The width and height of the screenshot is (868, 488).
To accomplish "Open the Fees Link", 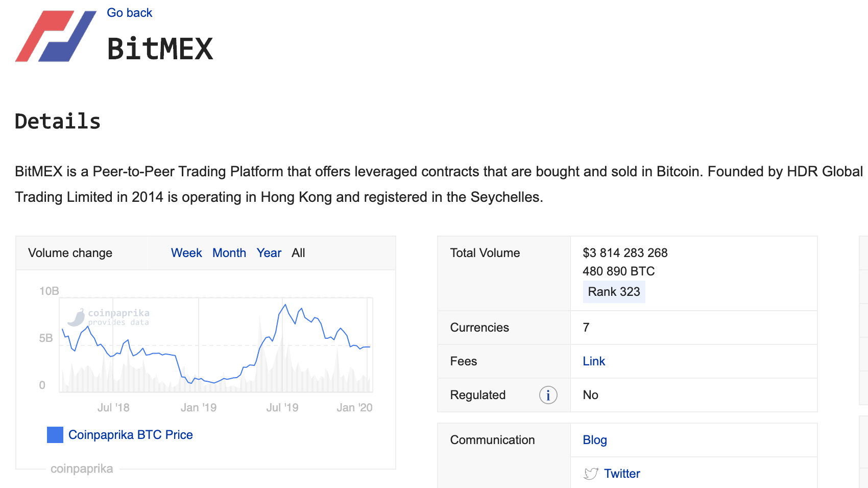I will click(x=594, y=361).
